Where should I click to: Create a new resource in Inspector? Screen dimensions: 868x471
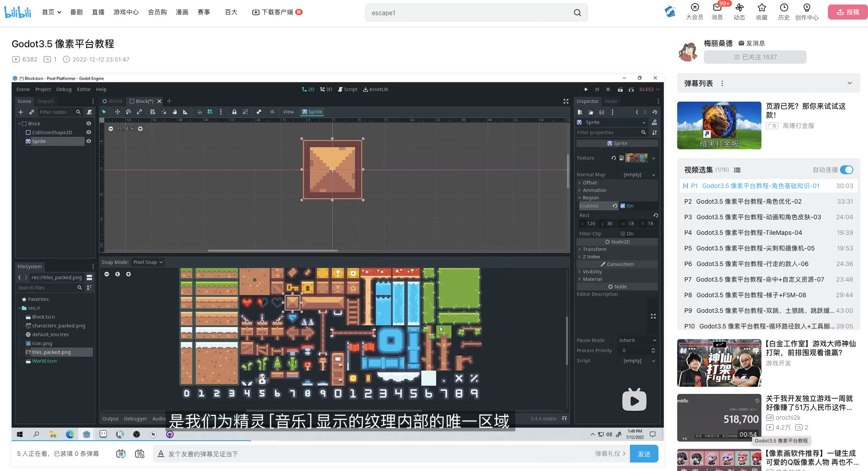point(580,112)
